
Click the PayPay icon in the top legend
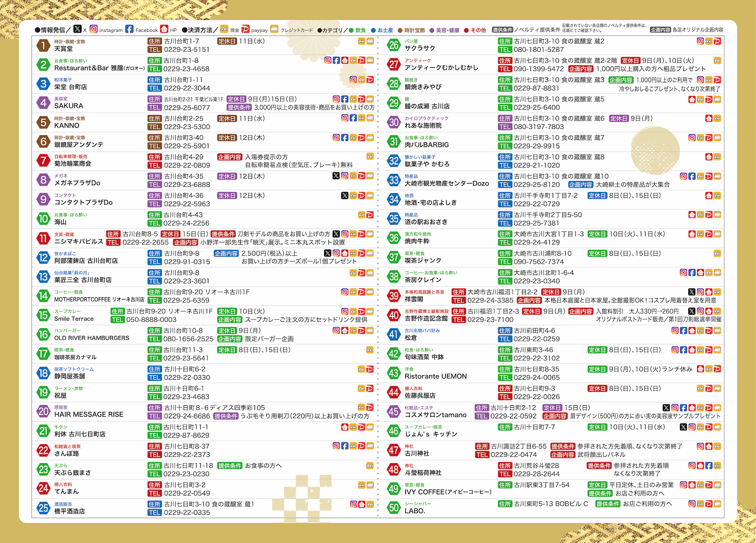[x=246, y=29]
